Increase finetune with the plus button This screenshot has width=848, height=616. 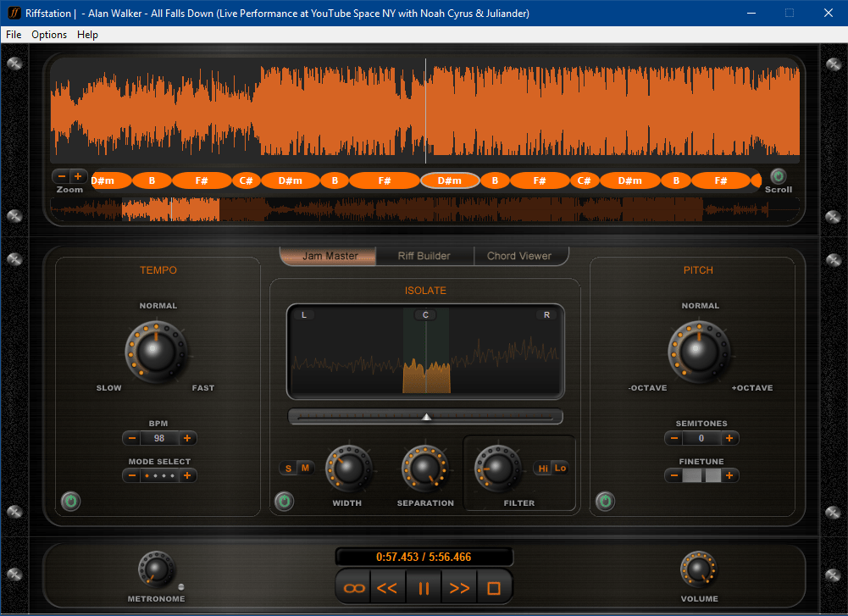(x=729, y=475)
